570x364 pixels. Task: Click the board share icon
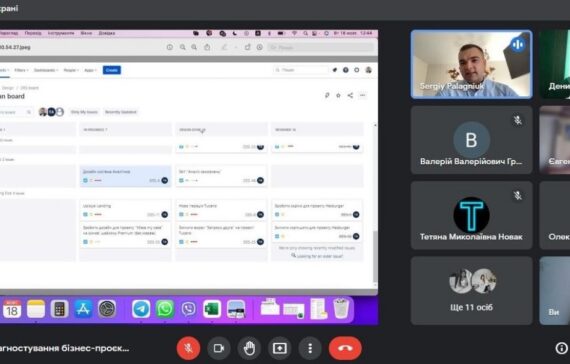point(350,95)
